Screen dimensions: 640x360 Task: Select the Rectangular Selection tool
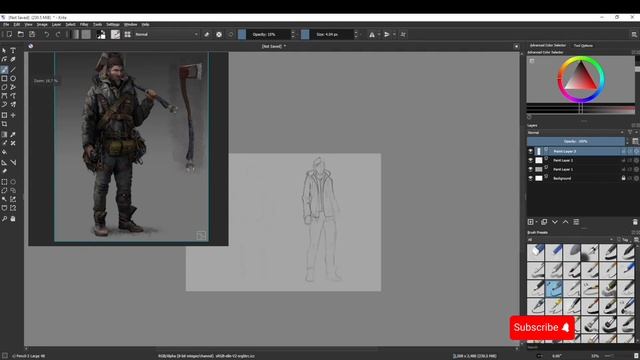[4, 182]
